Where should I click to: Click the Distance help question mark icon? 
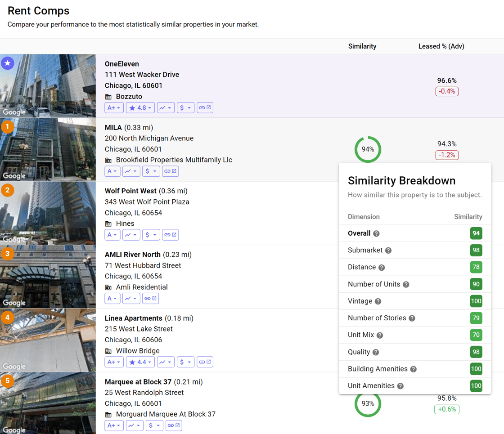point(382,268)
